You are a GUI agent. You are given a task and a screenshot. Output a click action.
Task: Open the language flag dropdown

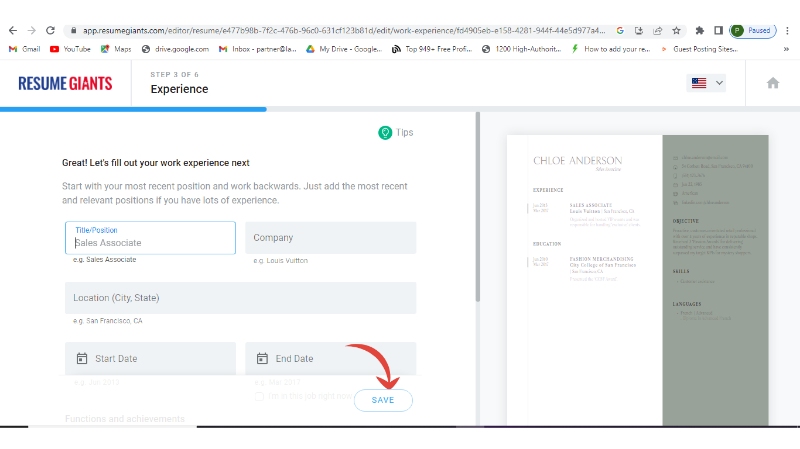coord(707,84)
